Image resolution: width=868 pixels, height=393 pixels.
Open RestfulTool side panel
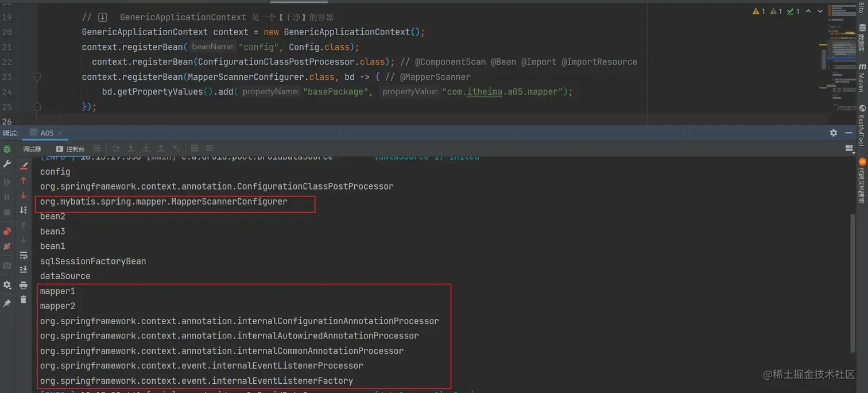(862, 125)
